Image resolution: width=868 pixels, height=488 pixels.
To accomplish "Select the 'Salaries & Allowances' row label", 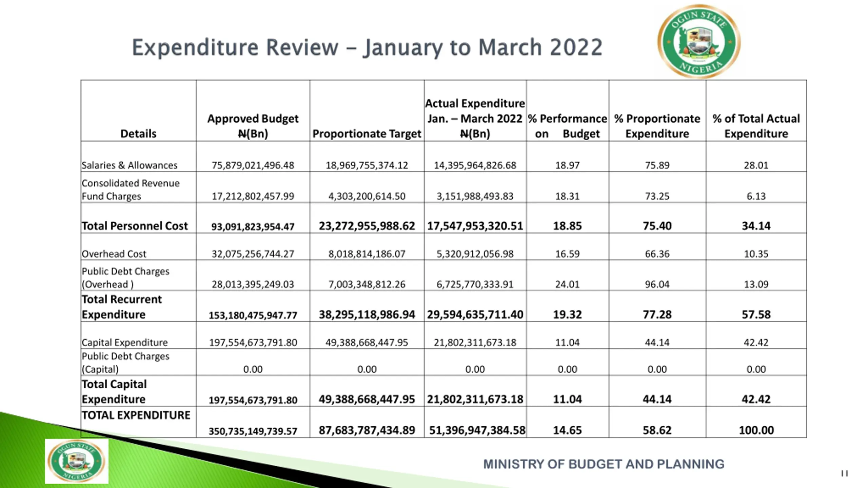I will click(130, 165).
